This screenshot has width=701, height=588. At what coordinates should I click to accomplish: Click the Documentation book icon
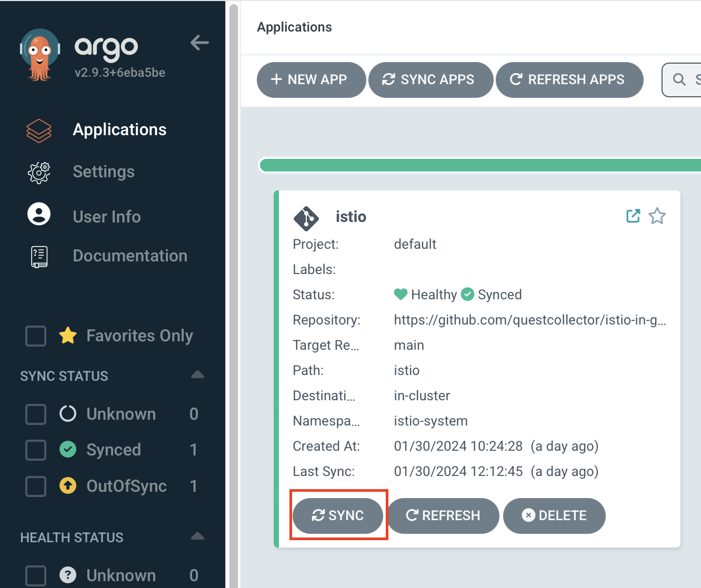[x=39, y=257]
